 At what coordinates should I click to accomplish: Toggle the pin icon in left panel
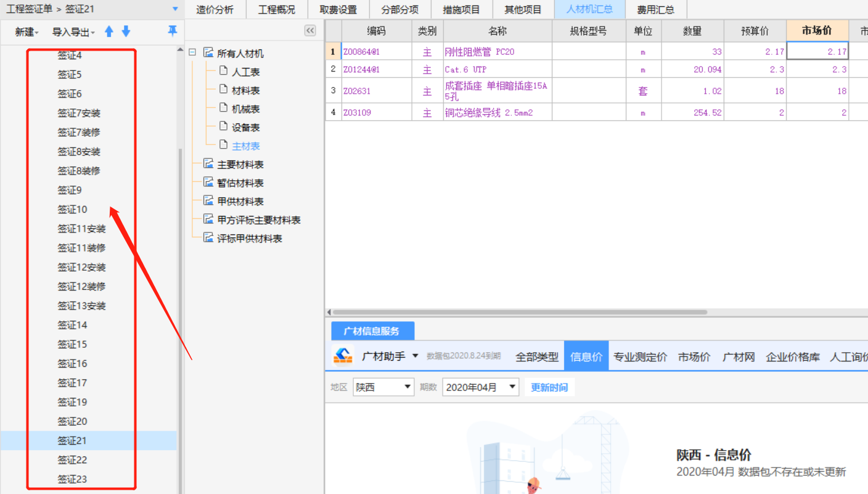click(x=173, y=31)
